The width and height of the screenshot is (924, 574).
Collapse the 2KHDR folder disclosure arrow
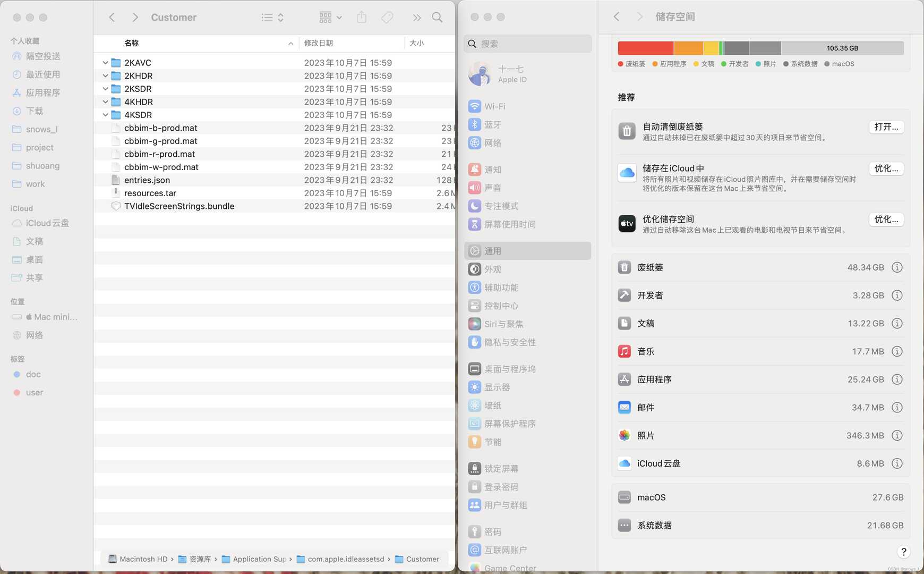(105, 75)
